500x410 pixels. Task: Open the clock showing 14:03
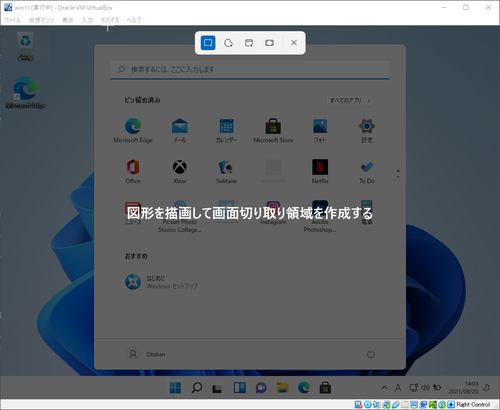coord(463,388)
